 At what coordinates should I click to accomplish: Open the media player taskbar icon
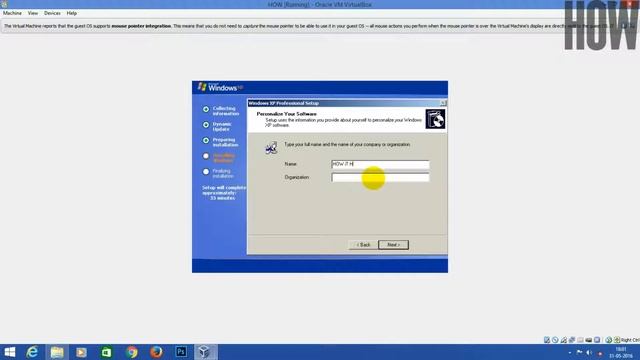[x=81, y=352]
